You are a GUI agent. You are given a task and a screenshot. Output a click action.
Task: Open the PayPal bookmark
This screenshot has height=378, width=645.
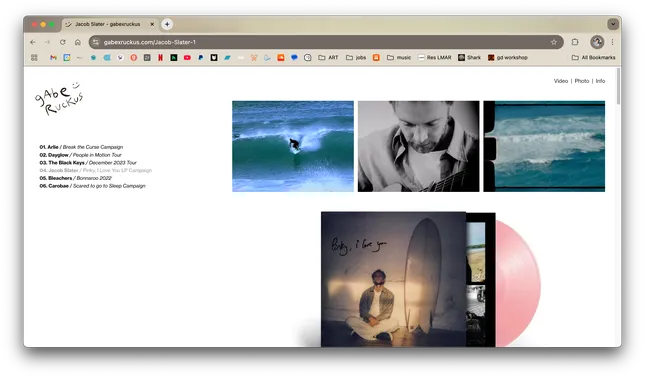[x=201, y=58]
